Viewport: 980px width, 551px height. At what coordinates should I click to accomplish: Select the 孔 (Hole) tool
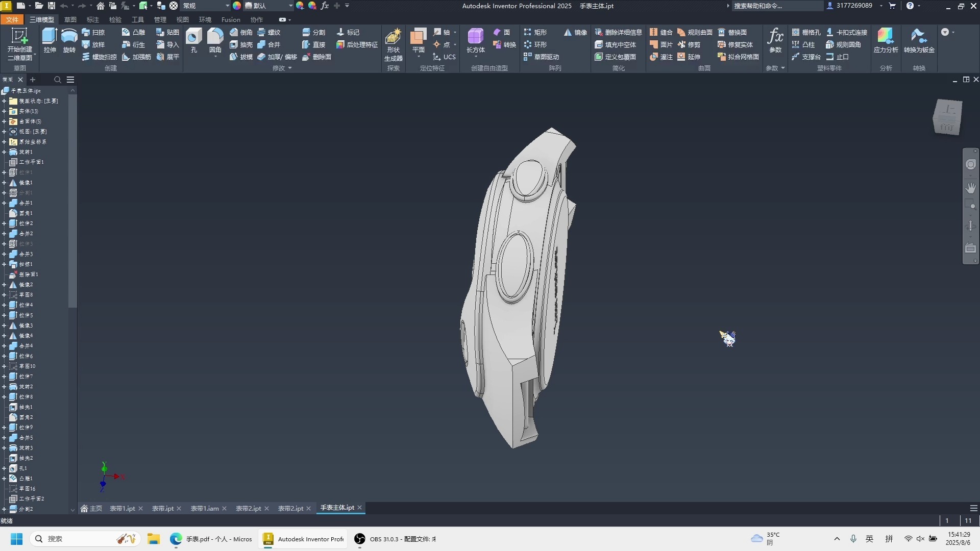click(x=193, y=41)
